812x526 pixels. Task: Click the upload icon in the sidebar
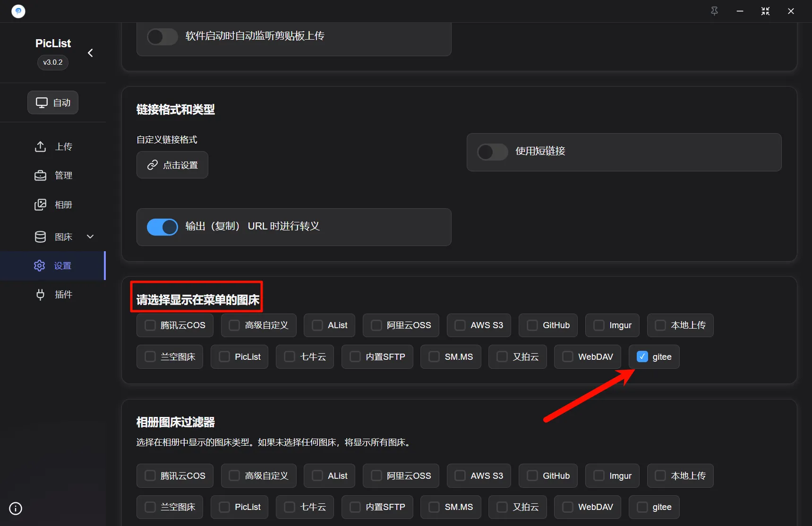[40, 146]
